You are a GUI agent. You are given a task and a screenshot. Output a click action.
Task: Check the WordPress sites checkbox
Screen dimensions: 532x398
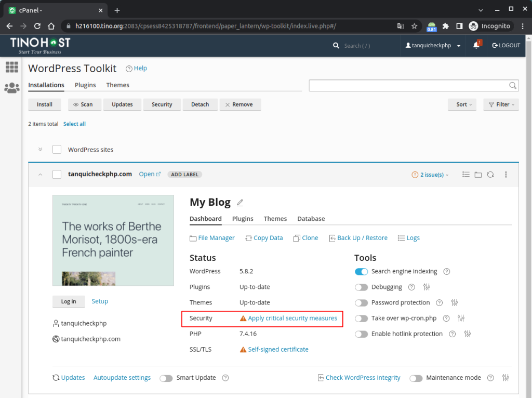point(57,149)
